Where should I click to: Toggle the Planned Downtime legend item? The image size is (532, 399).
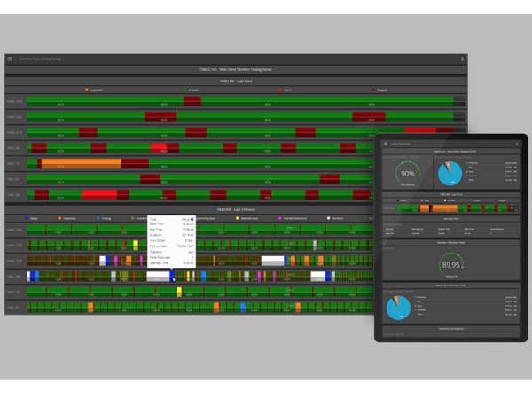tap(282, 217)
